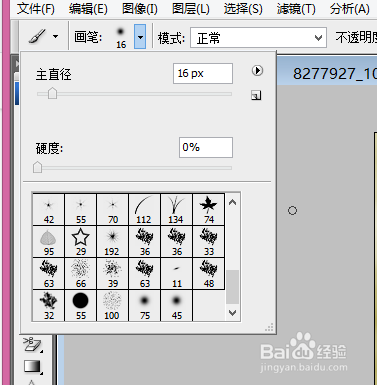
Task: Toggle the brush preset picker dropdown arrow
Action: [140, 37]
